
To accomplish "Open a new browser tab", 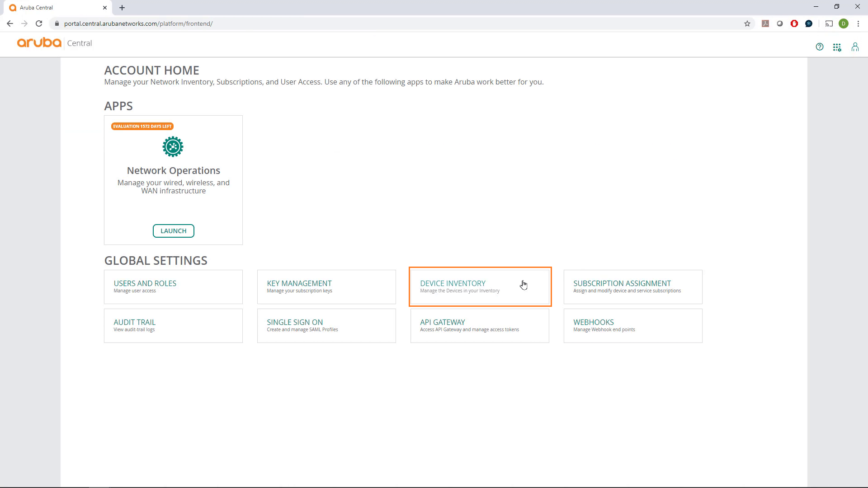I will pyautogui.click(x=122, y=7).
